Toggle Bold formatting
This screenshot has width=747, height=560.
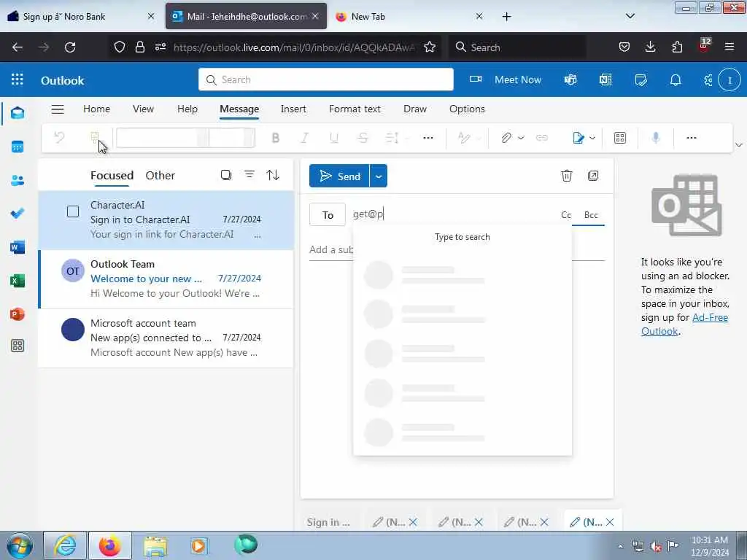pyautogui.click(x=275, y=138)
